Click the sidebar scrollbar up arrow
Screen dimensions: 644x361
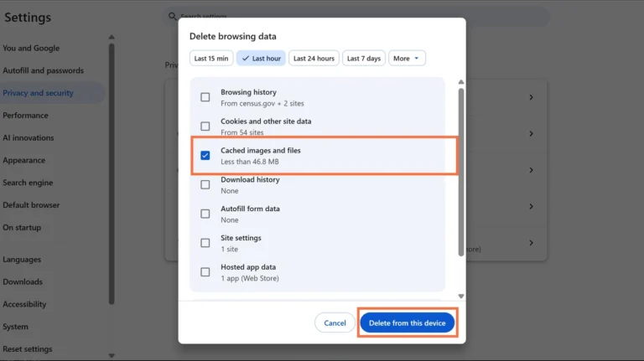point(112,37)
